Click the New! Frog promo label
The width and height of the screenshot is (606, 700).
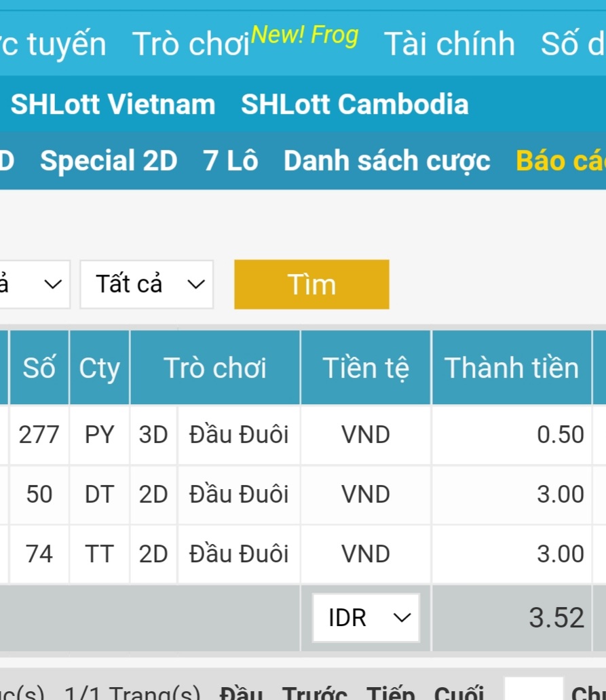click(305, 34)
